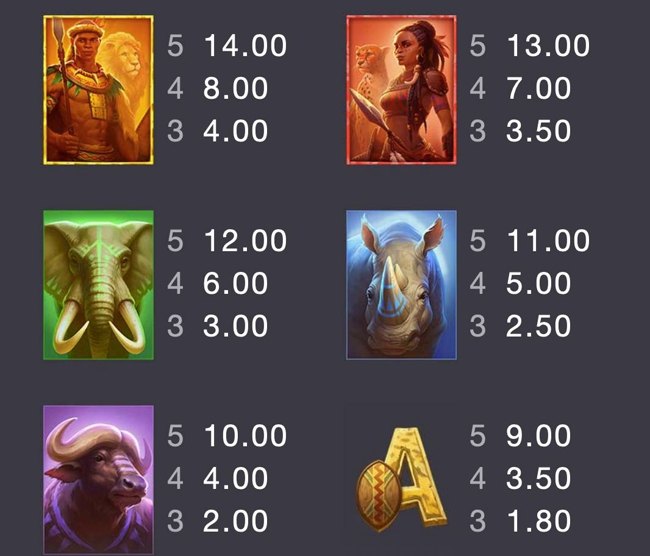The height and width of the screenshot is (556, 650).
Task: Click the 7.00 female warrior payout
Action: [538, 88]
